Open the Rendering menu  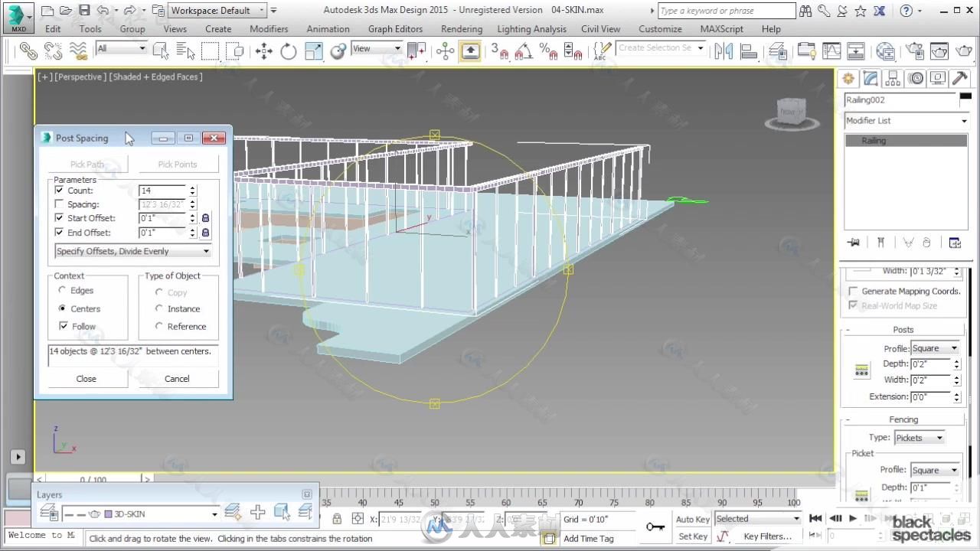click(x=462, y=29)
